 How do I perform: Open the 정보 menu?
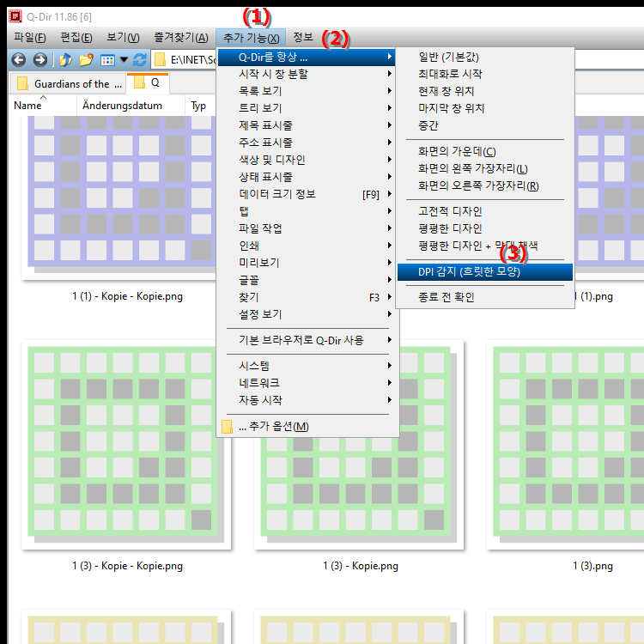[303, 38]
